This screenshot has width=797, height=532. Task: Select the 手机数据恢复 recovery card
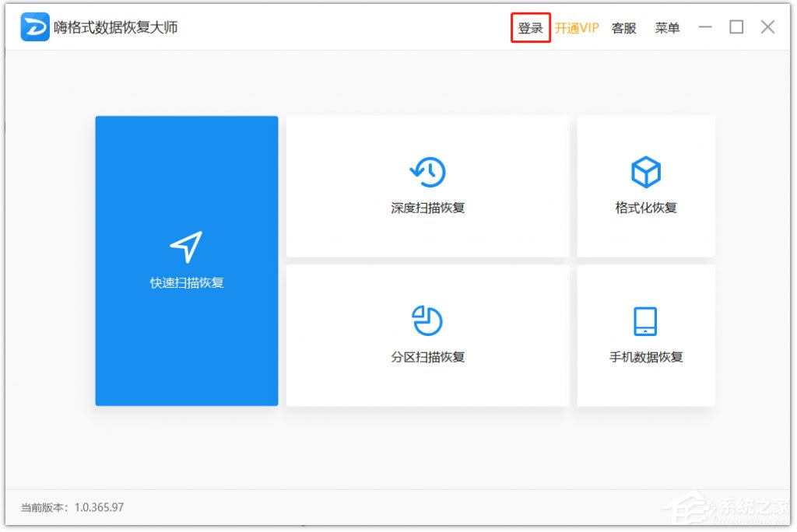coord(644,334)
